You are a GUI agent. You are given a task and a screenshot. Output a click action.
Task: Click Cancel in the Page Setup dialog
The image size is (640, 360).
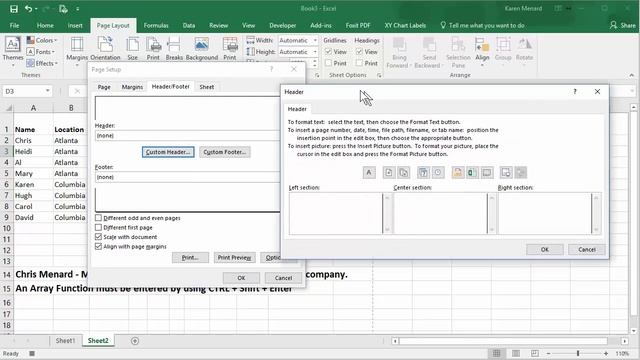tap(283, 278)
